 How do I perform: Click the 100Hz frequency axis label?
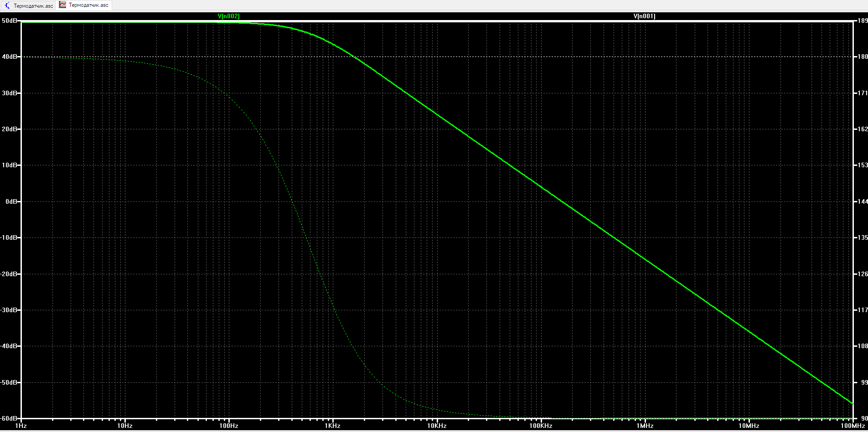pos(229,426)
